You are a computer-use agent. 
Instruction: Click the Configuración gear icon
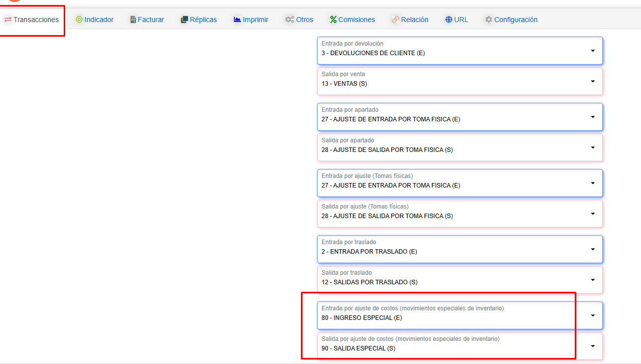(489, 20)
